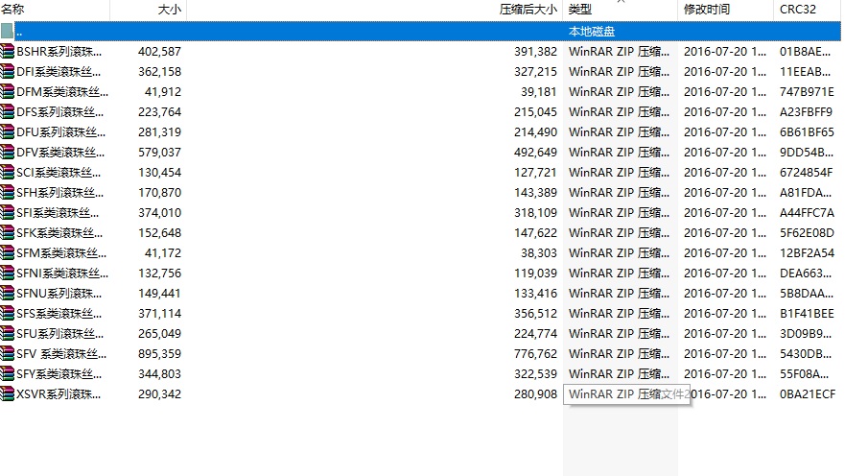Select the file name BSHR系列滚珠...
Screen dimensions: 868x476
pos(59,52)
